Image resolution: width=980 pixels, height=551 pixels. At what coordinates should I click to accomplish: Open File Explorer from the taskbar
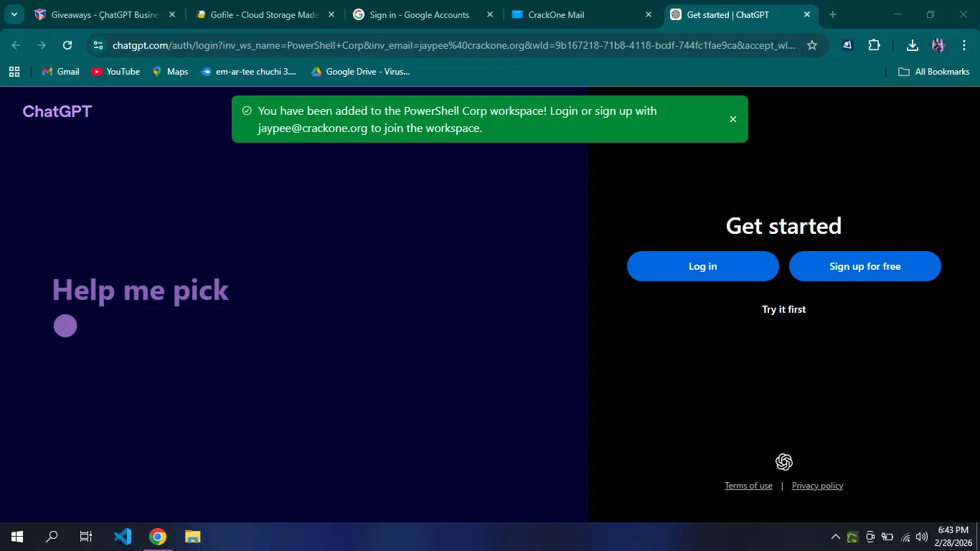coord(192,537)
